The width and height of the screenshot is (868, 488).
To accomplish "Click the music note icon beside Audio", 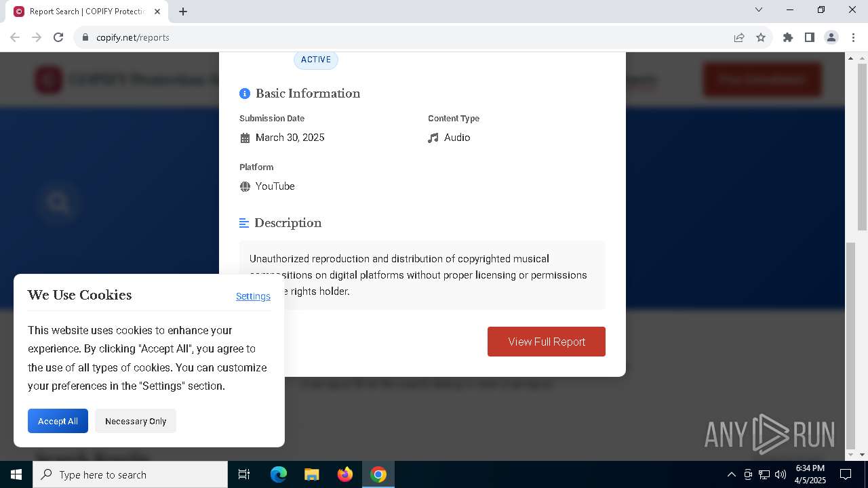I will pos(433,138).
